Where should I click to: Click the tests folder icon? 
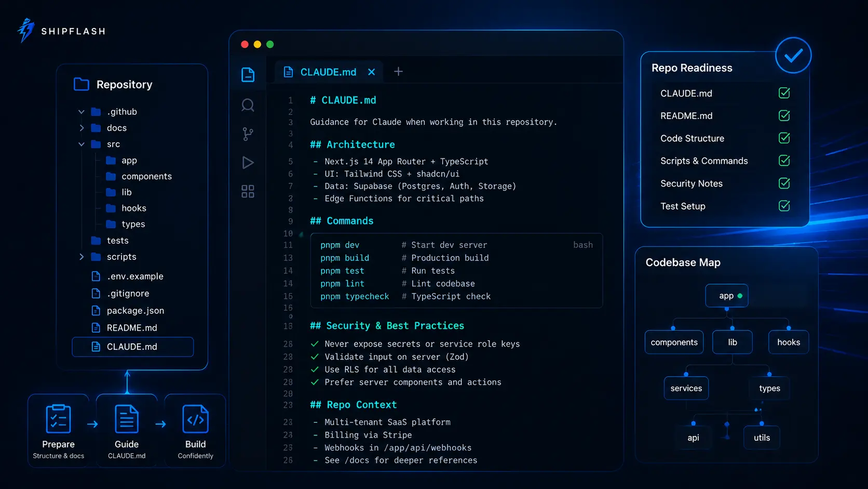click(x=96, y=240)
